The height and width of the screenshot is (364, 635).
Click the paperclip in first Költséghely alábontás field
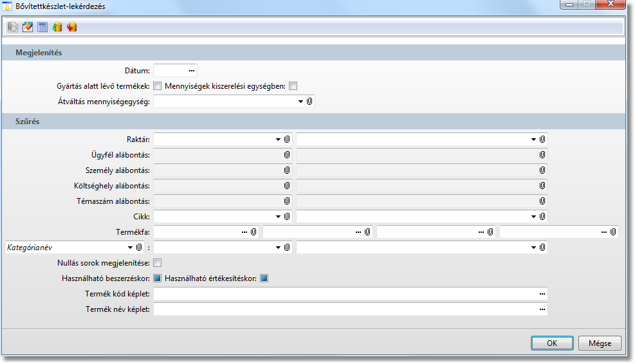tap(287, 185)
